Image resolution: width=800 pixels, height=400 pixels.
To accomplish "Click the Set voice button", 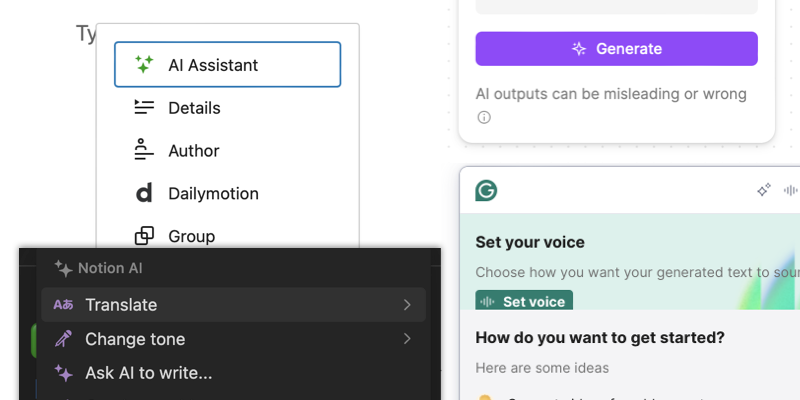I will pos(524,301).
